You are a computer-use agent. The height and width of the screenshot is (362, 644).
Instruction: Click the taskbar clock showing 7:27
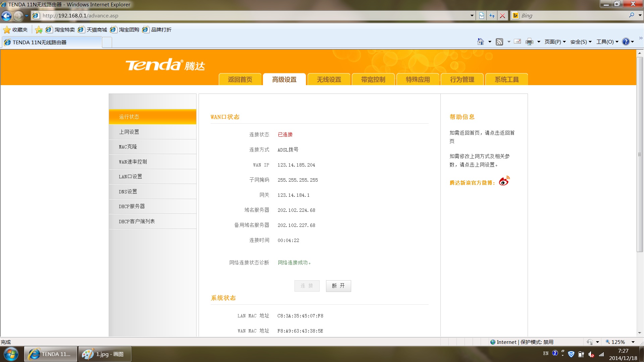click(623, 351)
